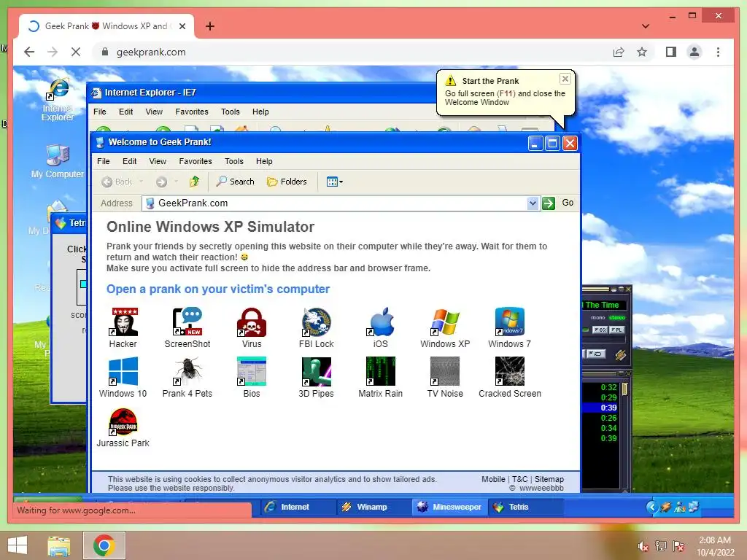Screen dimensions: 747x560
Task: Open the View menu in Welcome window
Action: pyautogui.click(x=158, y=161)
